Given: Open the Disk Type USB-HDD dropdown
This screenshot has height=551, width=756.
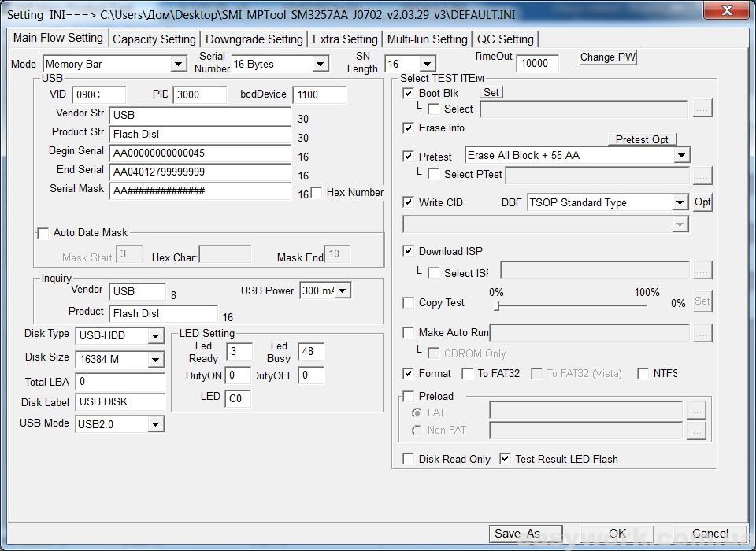Looking at the screenshot, I should point(155,335).
